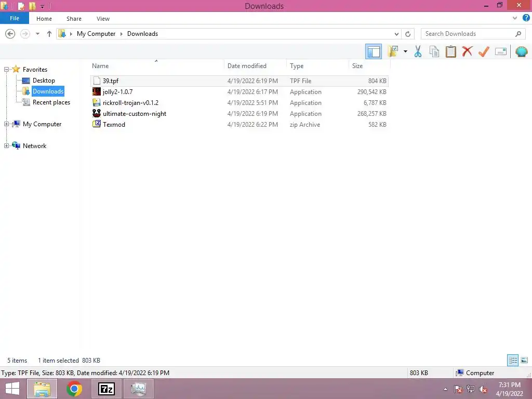Image resolution: width=532 pixels, height=399 pixels.
Task: Sort by the Date modified column header
Action: tap(255, 66)
